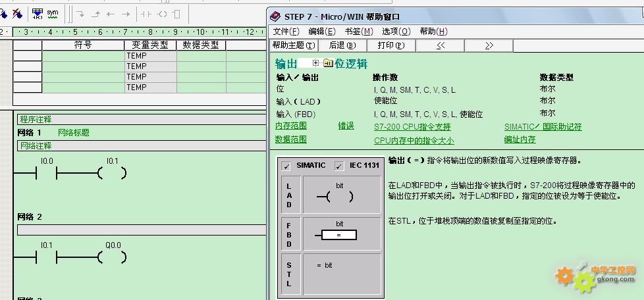Open the 编辑(E) menu in help window
This screenshot has width=644, height=300.
tap(322, 31)
